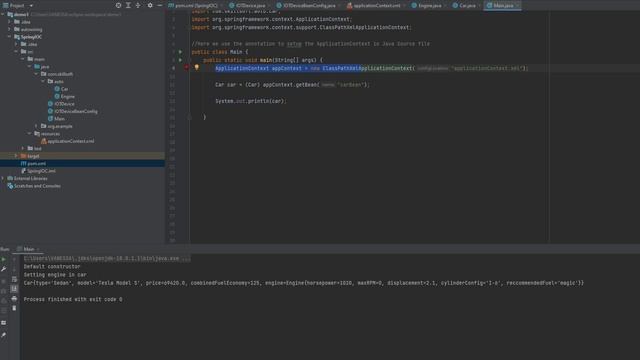Select the Main tab in Run panel
The height and width of the screenshot is (360, 640).
click(29, 249)
